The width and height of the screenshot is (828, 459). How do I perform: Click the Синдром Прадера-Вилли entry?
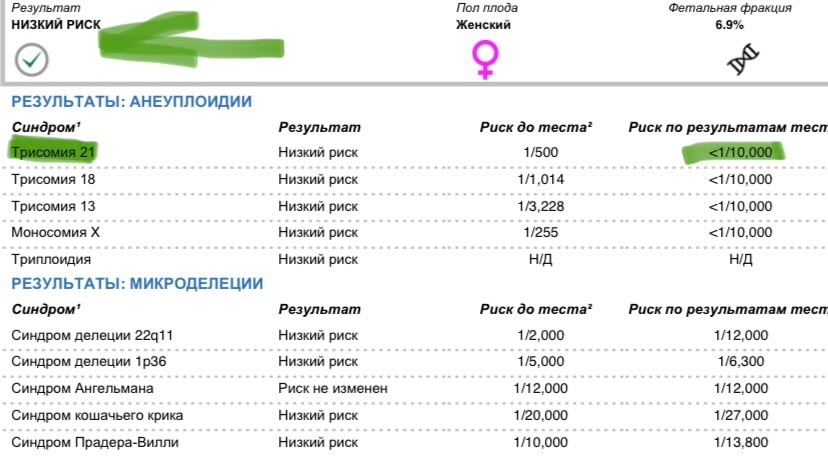pos(95,443)
